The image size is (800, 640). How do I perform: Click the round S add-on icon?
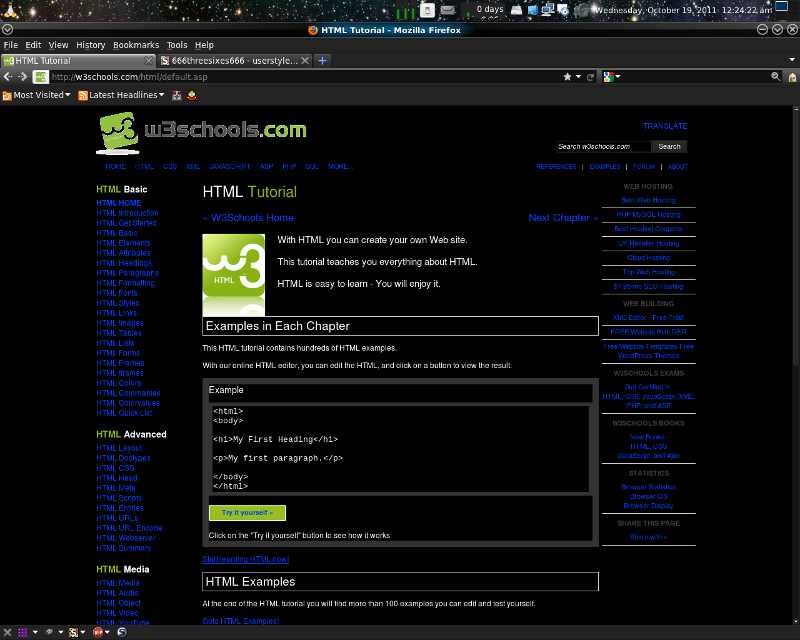point(121,632)
